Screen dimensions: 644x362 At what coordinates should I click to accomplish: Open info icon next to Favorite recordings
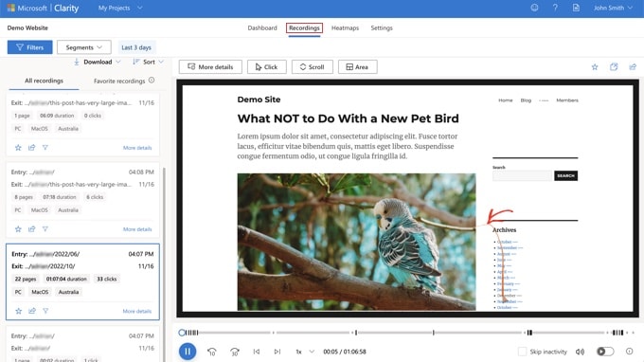[152, 81]
